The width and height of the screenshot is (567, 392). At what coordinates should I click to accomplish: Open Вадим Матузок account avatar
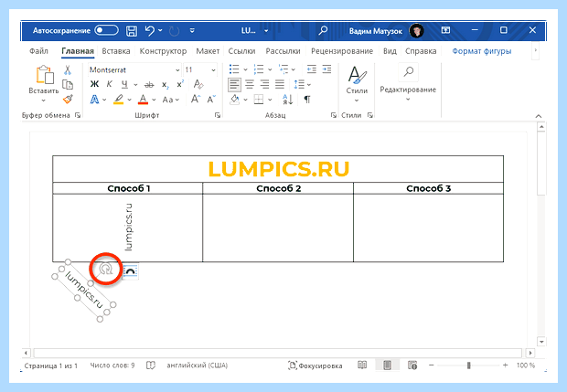[417, 31]
